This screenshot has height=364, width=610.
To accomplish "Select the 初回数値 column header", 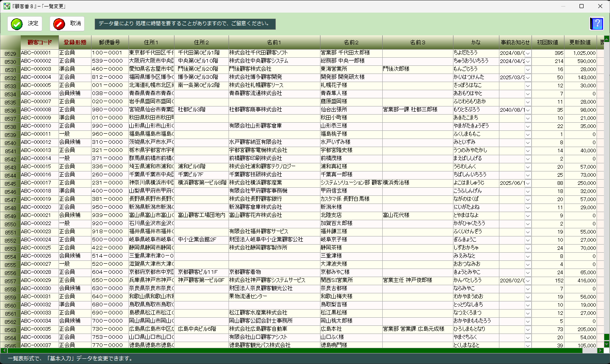I will coord(548,42).
